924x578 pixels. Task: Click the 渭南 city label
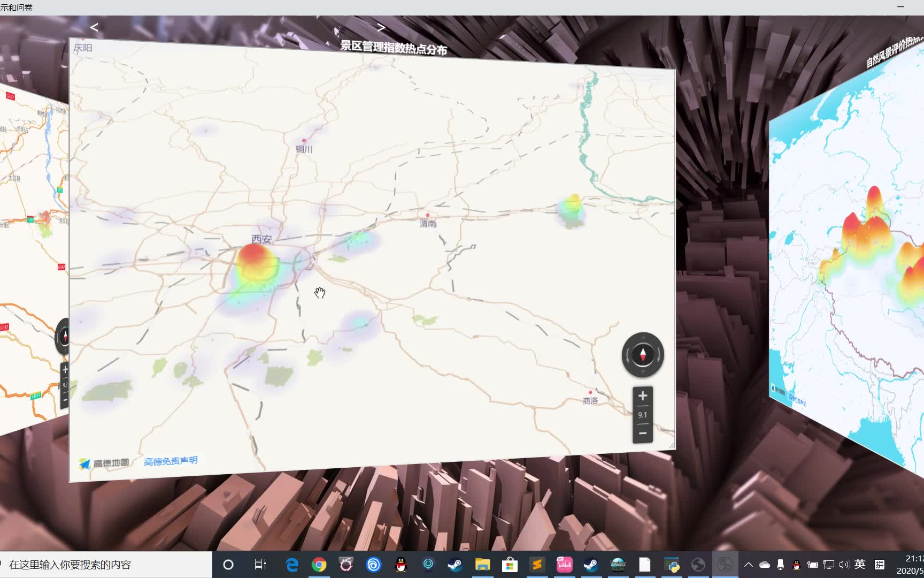pyautogui.click(x=428, y=223)
